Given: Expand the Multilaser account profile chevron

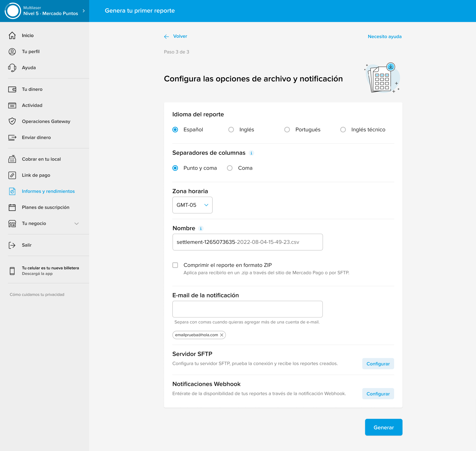Looking at the screenshot, I should click(84, 11).
